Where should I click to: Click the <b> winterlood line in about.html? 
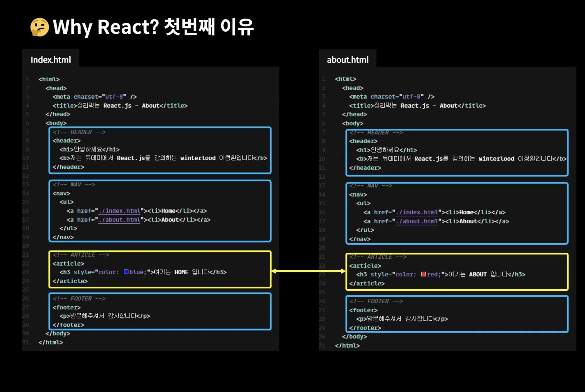[x=461, y=158]
